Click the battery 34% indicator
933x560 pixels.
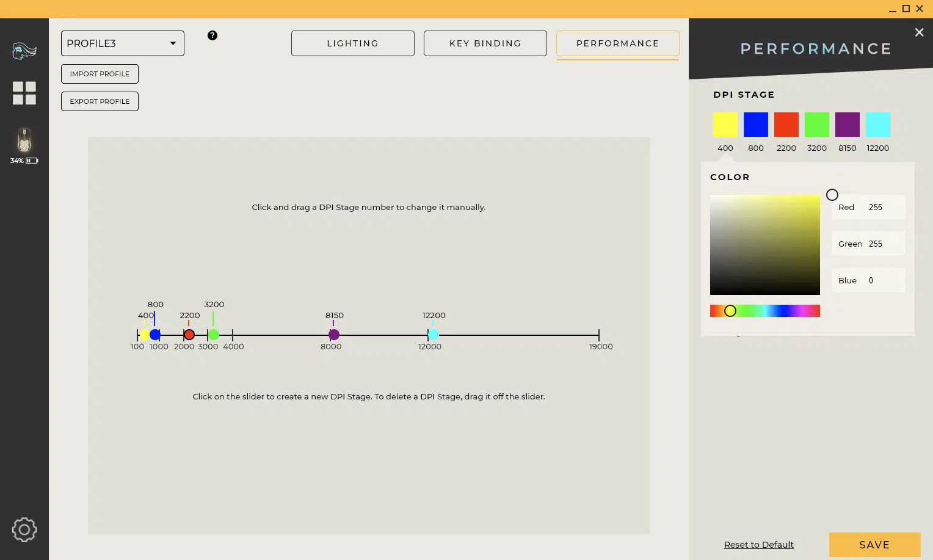tap(24, 161)
